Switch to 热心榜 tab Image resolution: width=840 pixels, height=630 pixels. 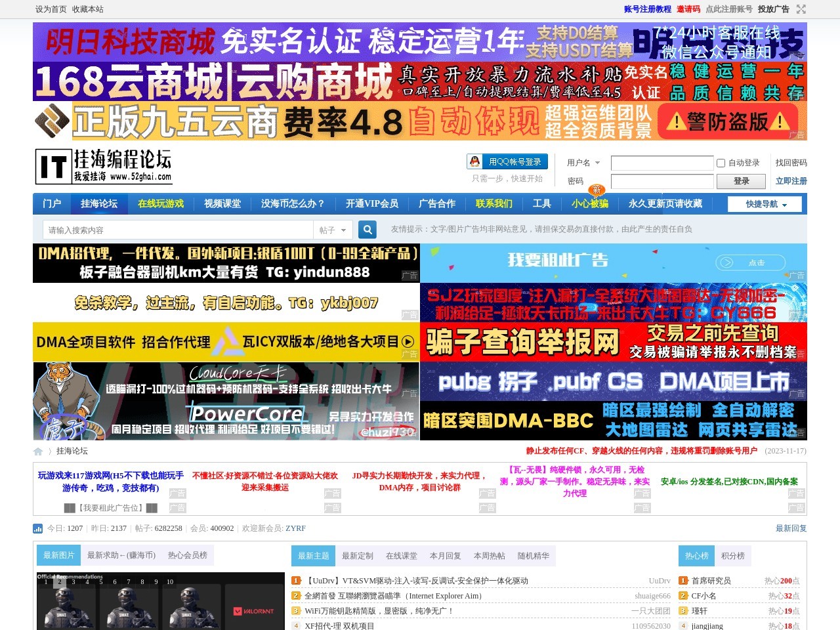tap(696, 556)
